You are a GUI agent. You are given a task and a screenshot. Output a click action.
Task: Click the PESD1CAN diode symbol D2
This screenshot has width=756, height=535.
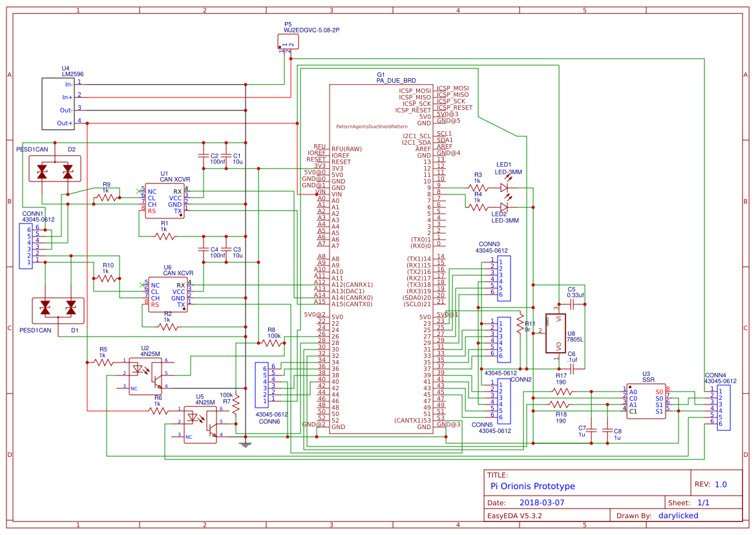pos(55,169)
